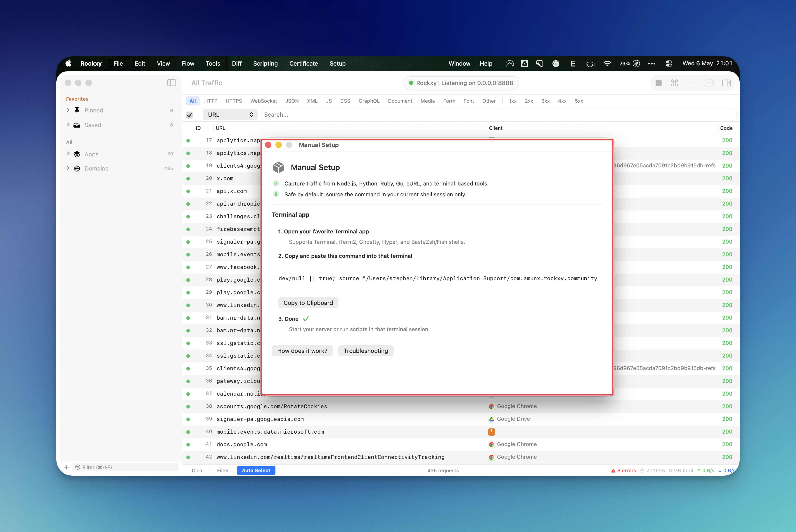Open the Setup menu
The width and height of the screenshot is (796, 532).
pyautogui.click(x=337, y=63)
